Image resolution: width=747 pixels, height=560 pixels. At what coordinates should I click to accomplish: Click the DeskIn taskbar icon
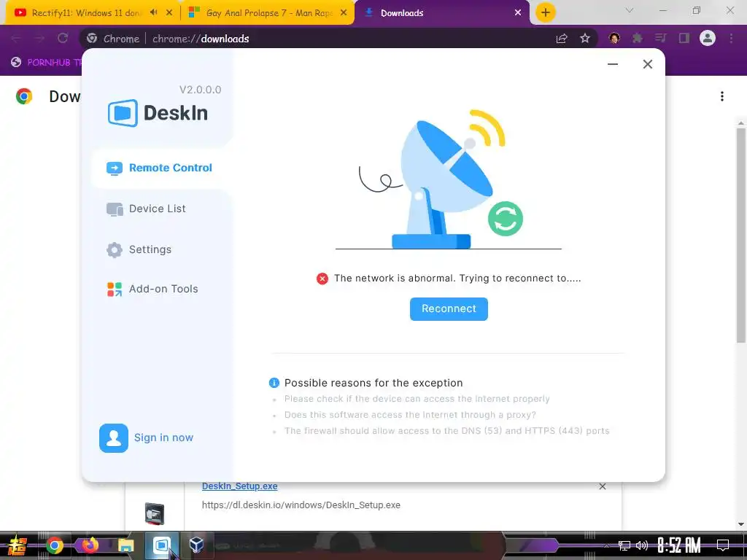click(x=162, y=545)
